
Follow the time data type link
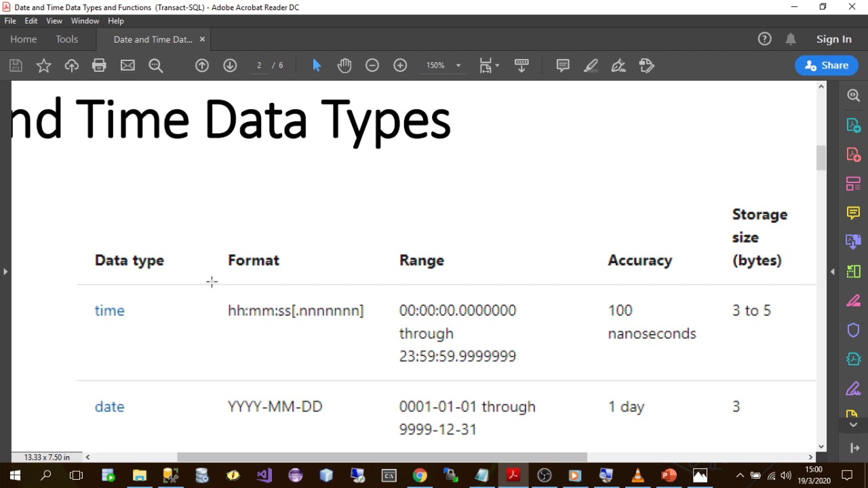point(110,310)
